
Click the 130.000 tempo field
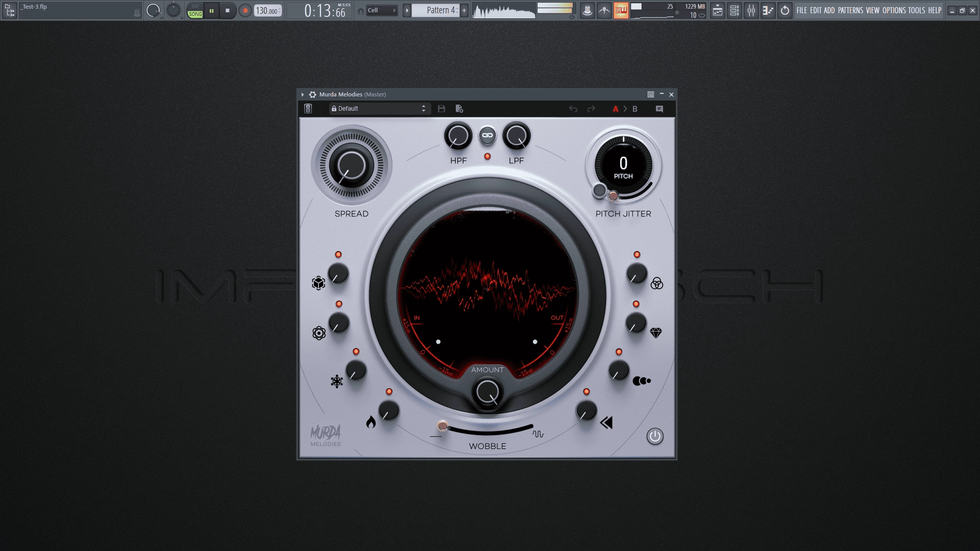tap(268, 11)
